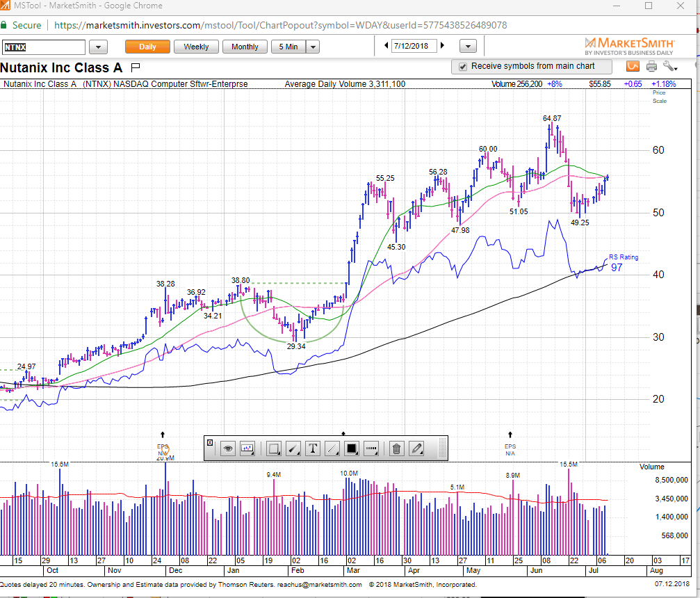
Task: Click the 60.00 price label
Action: click(x=488, y=149)
